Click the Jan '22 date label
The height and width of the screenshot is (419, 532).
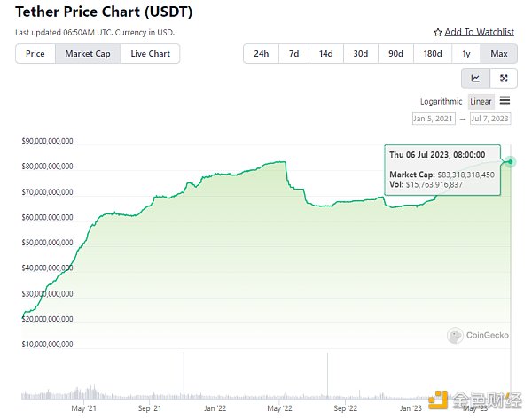click(215, 408)
